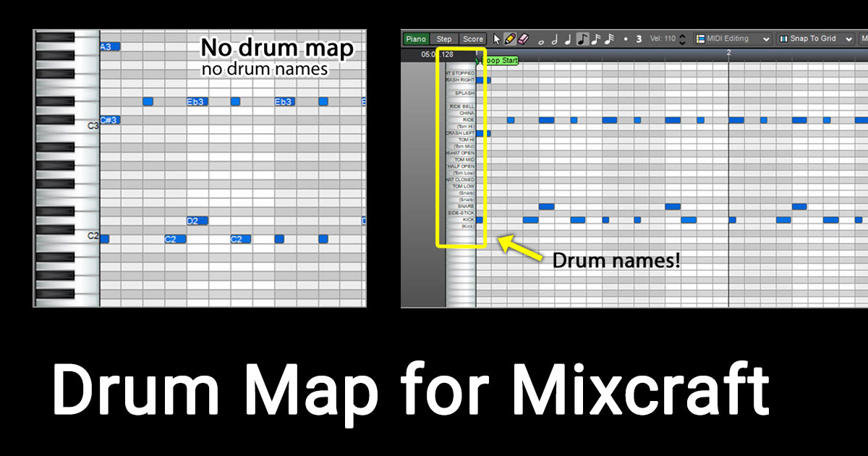Click the Piano view button

[x=416, y=38]
